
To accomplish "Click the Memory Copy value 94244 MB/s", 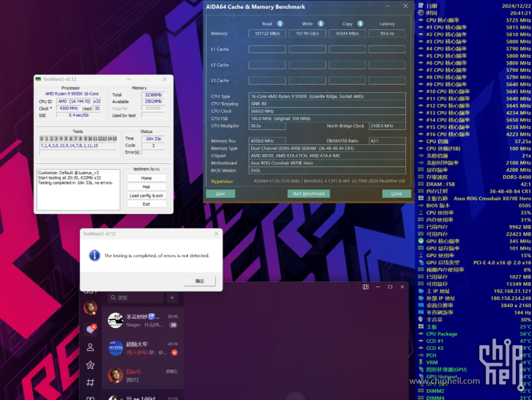I will pyautogui.click(x=347, y=34).
